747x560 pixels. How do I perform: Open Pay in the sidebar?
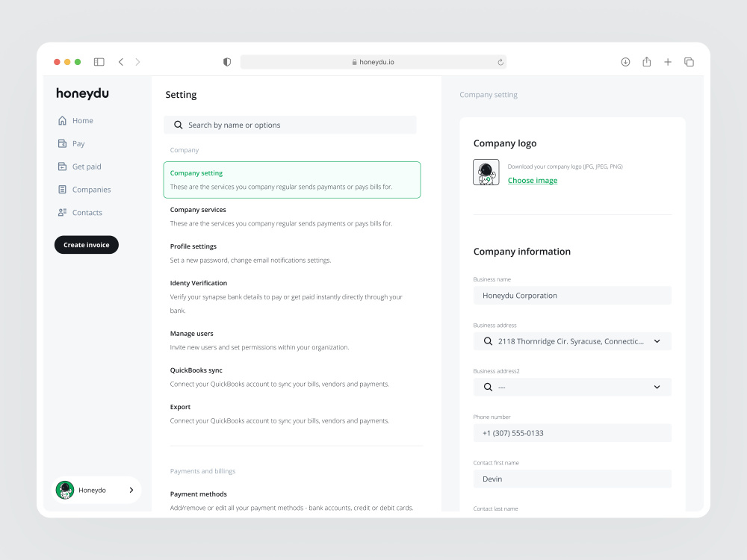[71, 143]
